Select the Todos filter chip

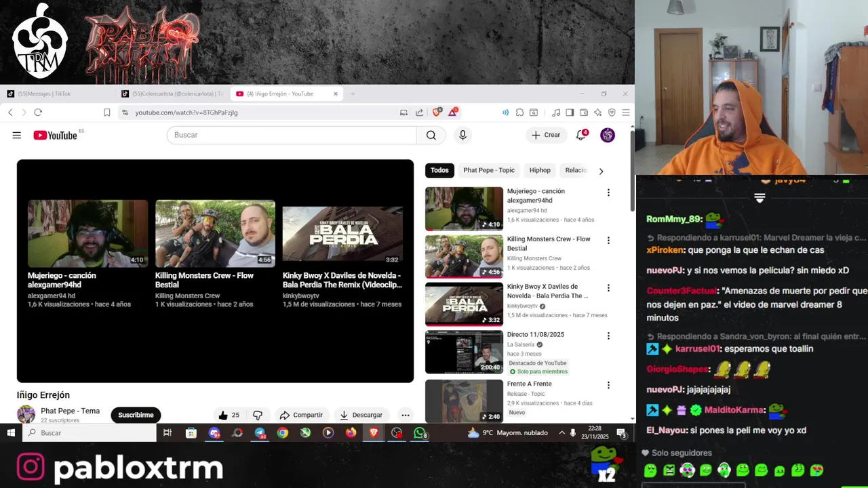point(439,170)
